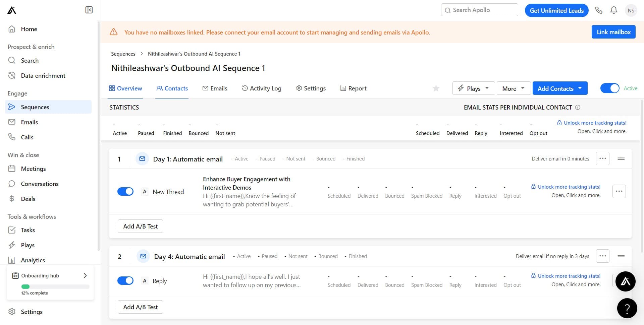
Task: Open the three-dot menu for Day 1 step
Action: [x=602, y=158]
